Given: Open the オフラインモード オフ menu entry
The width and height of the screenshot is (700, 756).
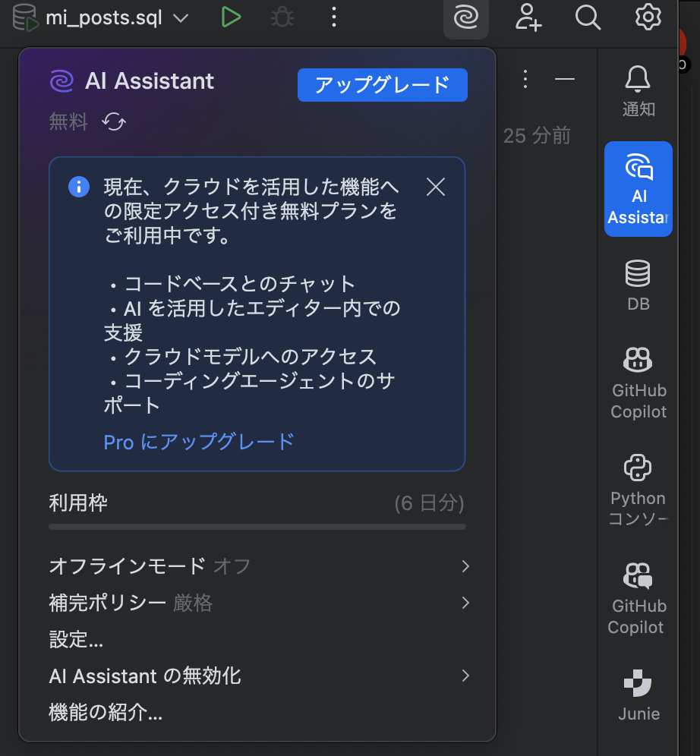Looking at the screenshot, I should click(x=257, y=566).
